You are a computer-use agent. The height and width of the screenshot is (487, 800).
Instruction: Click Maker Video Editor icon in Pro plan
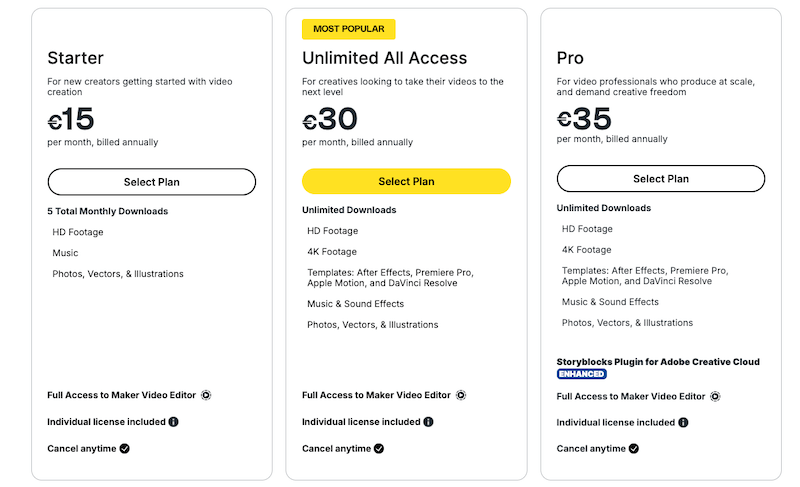715,397
